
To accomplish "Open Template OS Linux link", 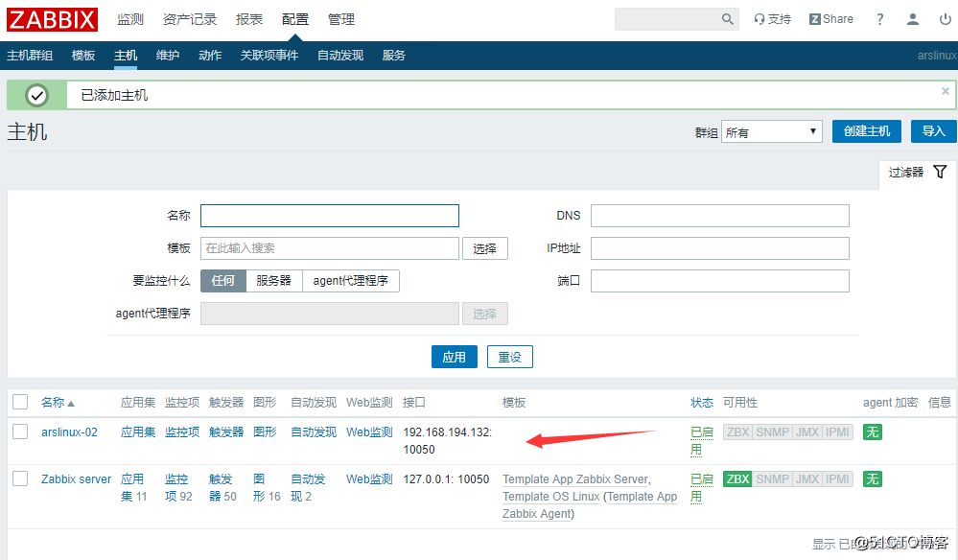I will click(551, 497).
